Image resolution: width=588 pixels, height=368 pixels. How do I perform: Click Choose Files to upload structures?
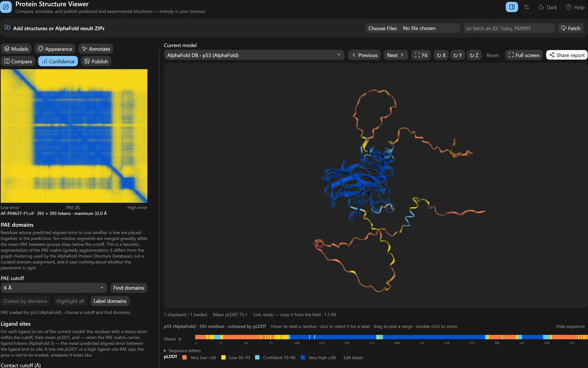tap(382, 28)
